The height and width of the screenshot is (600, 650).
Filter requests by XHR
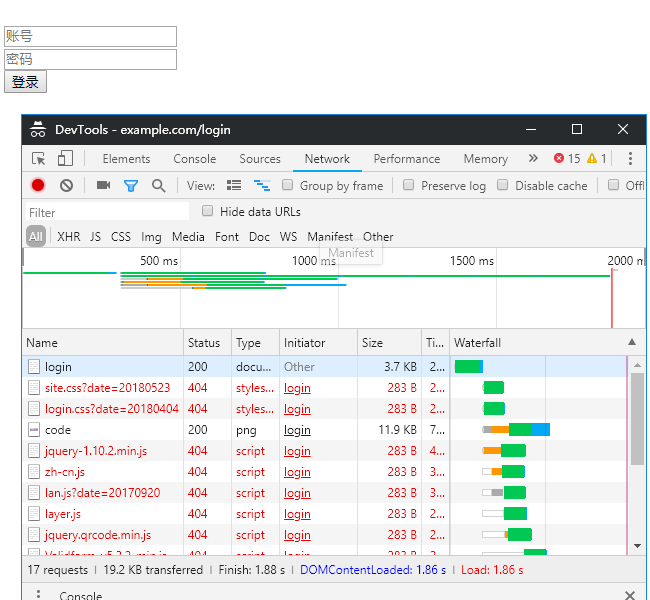click(x=69, y=237)
